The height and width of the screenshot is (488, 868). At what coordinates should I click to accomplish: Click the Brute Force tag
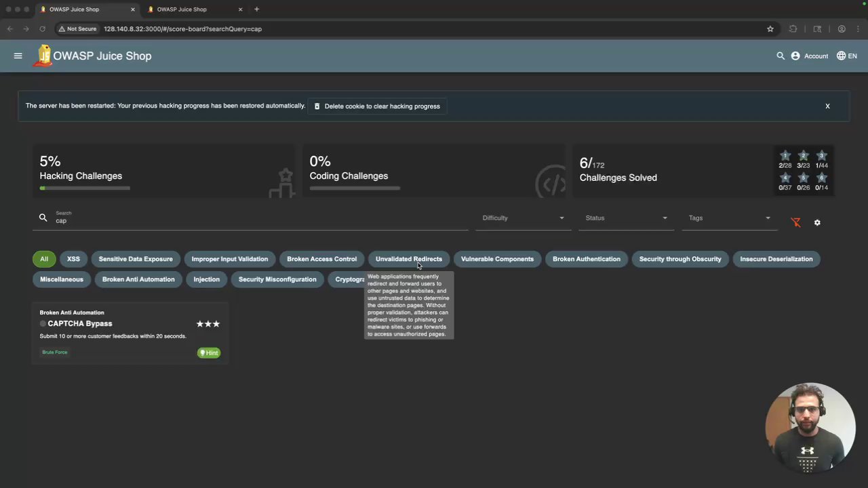coord(55,352)
